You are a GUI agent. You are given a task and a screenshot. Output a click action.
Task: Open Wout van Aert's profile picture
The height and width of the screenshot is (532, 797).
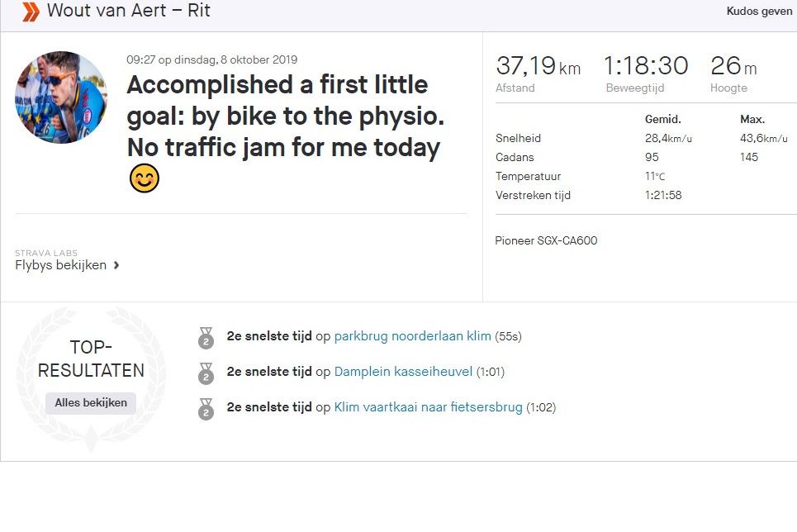(61, 97)
